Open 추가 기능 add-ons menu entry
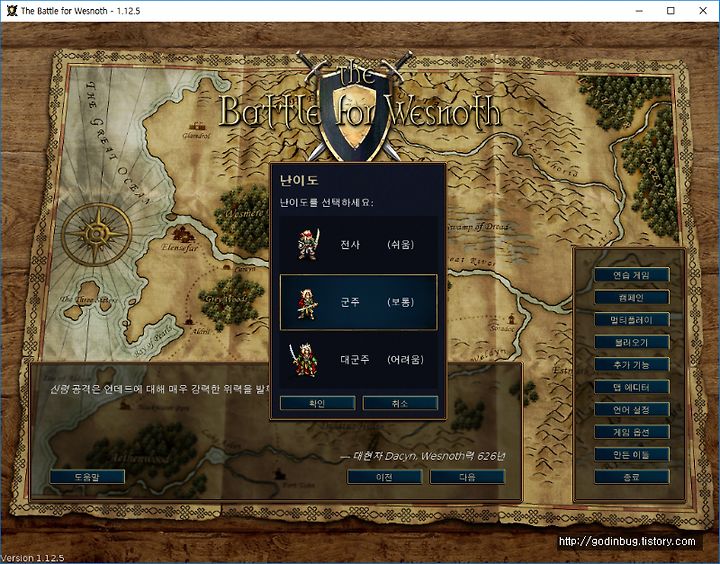The image size is (720, 564). point(632,365)
